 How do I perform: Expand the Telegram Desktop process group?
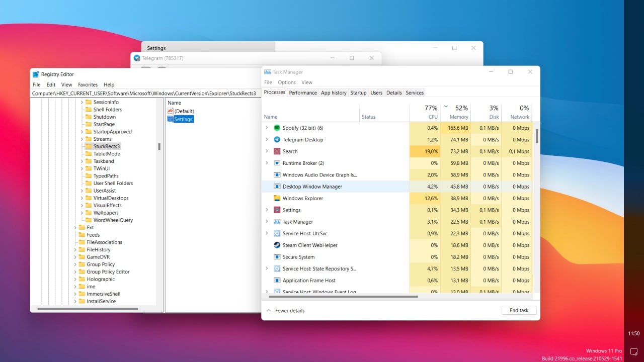click(267, 140)
